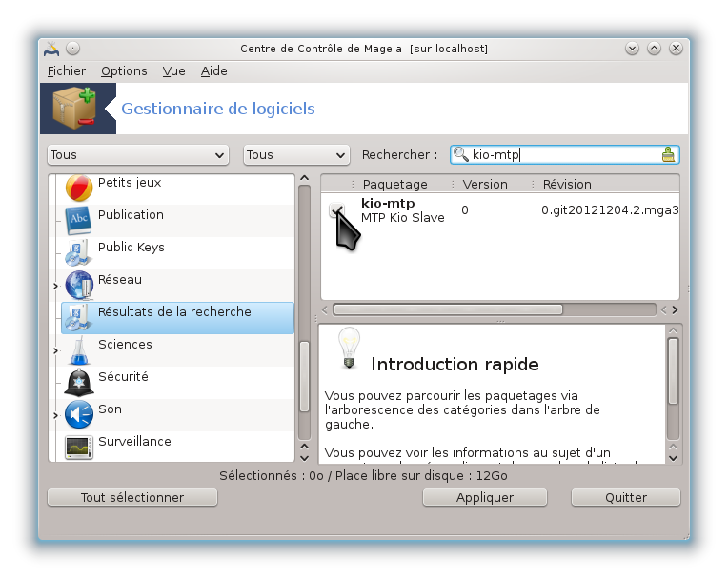This screenshot has height=578, width=728.
Task: Open the Aide menu
Action: click(214, 71)
